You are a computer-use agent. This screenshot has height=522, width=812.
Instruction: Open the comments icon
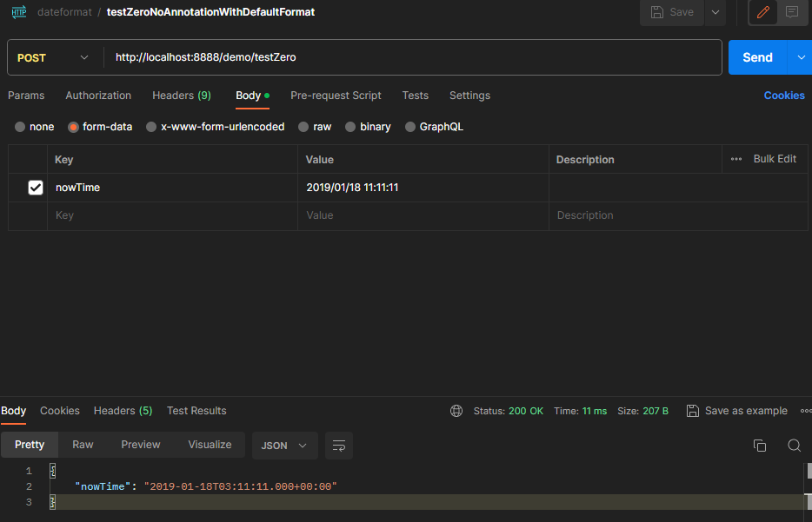pos(792,12)
